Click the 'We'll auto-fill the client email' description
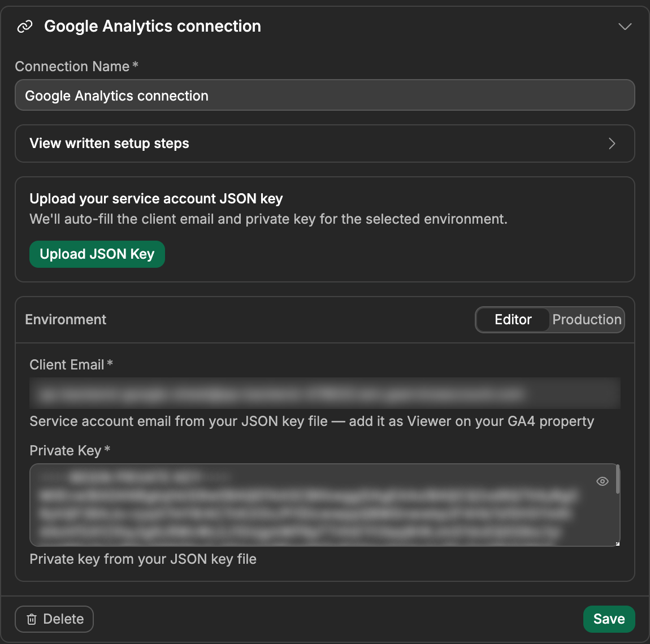This screenshot has width=650, height=644. 268,219
